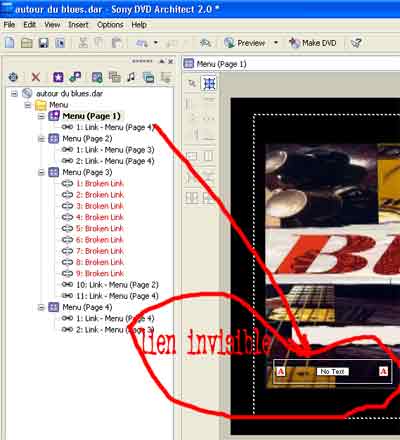Select '9: Broken Link' row

coord(93,273)
